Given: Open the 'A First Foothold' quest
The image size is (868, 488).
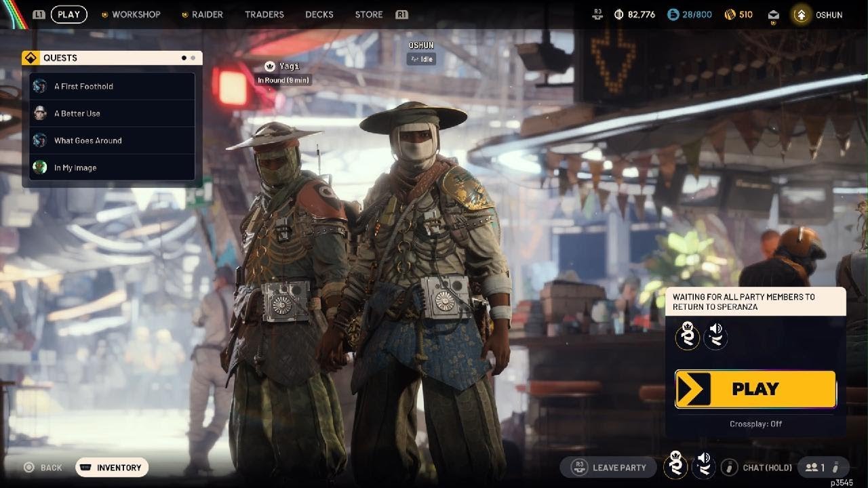Looking at the screenshot, I should [x=113, y=86].
